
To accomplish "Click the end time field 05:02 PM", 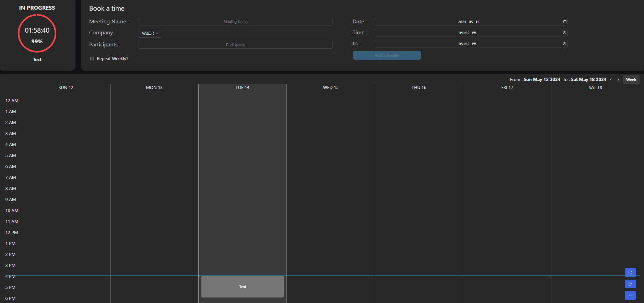I will (471, 44).
